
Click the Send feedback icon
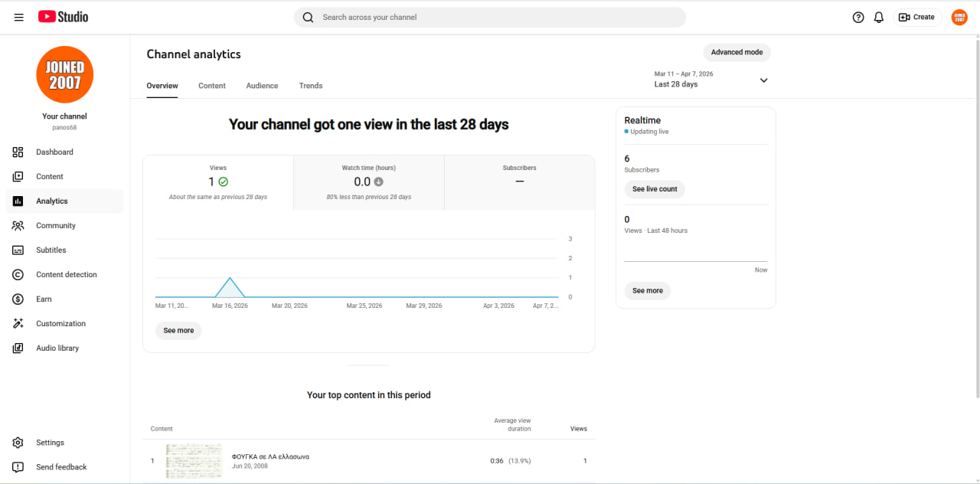pyautogui.click(x=18, y=467)
